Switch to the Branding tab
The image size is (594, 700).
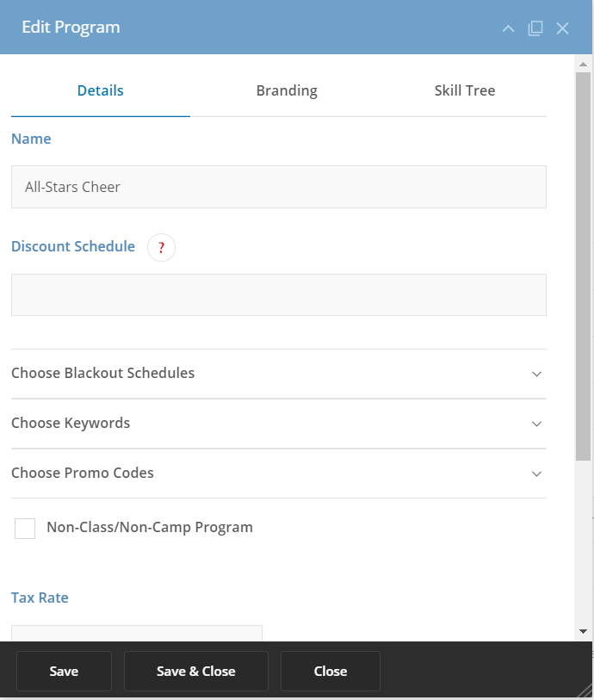point(287,90)
